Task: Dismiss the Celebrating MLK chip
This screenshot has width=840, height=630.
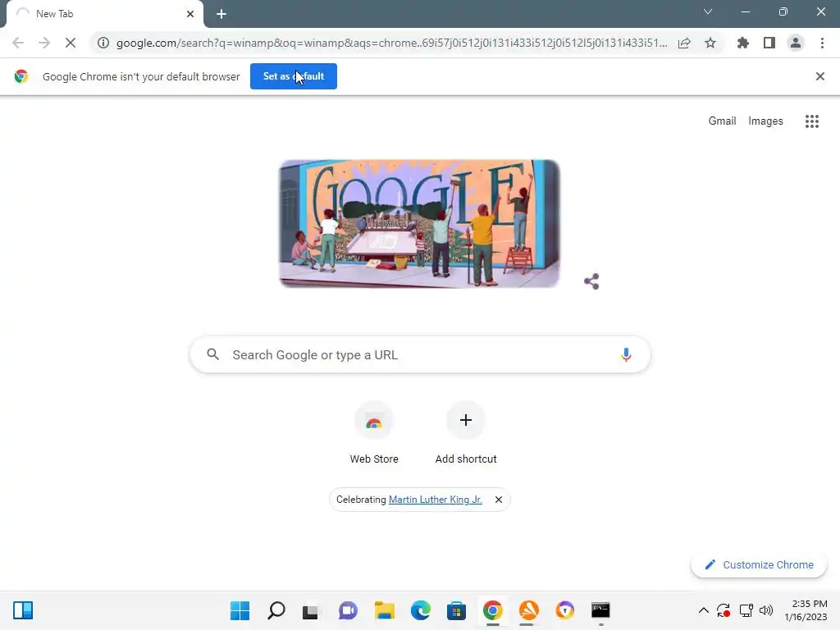Action: 498,500
